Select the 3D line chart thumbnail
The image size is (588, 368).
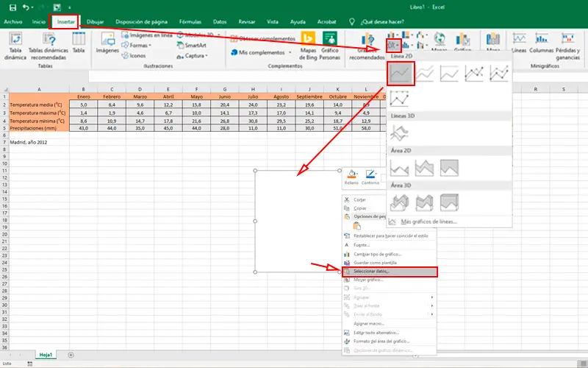401,132
